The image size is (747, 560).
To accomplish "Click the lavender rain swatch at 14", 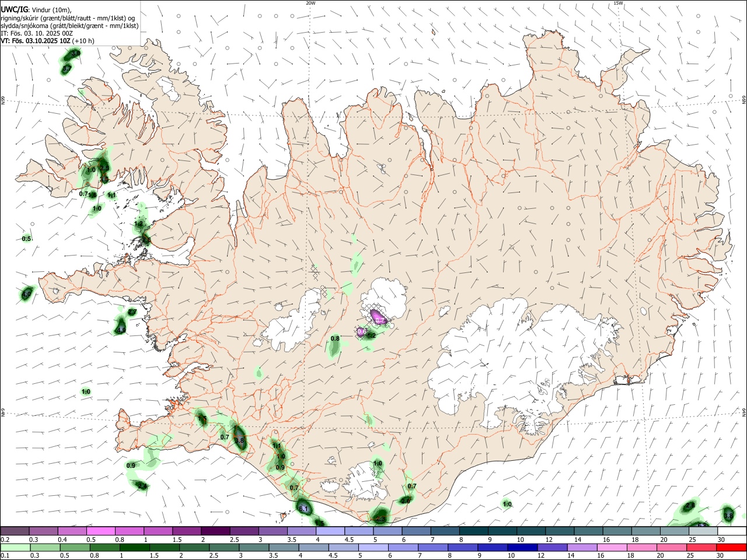I will coord(582,548).
